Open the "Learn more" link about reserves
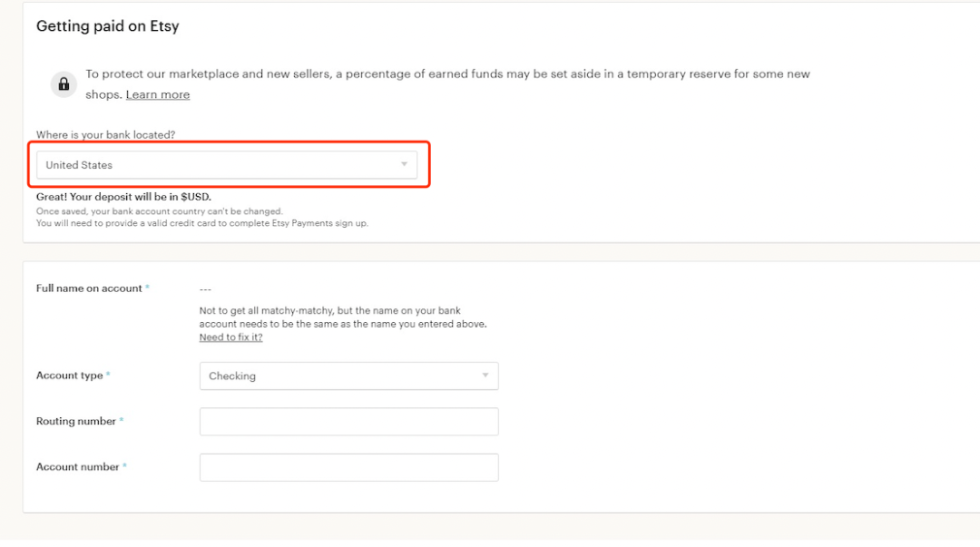This screenshot has width=980, height=547. (x=157, y=93)
